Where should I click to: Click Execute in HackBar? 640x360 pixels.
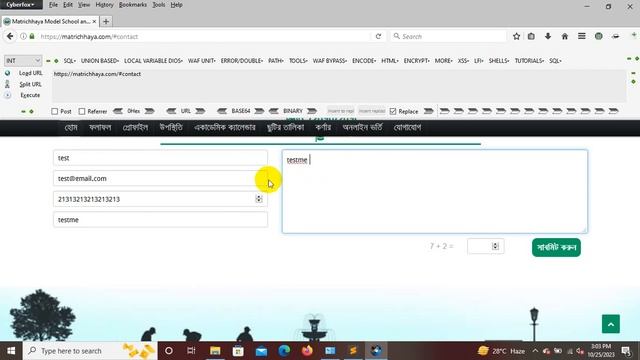(30, 95)
